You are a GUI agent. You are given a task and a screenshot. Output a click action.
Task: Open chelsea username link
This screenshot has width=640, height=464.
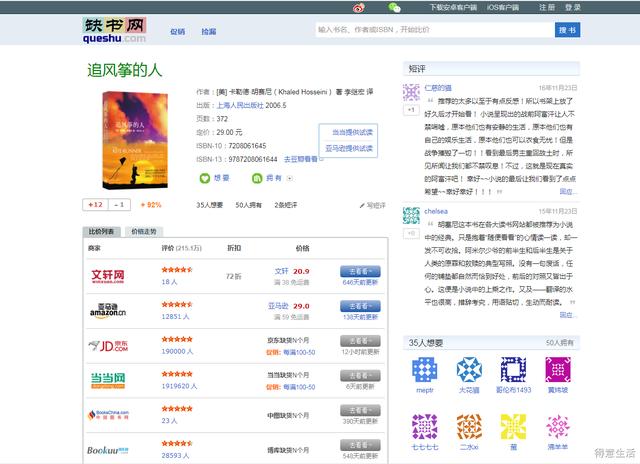click(x=436, y=211)
